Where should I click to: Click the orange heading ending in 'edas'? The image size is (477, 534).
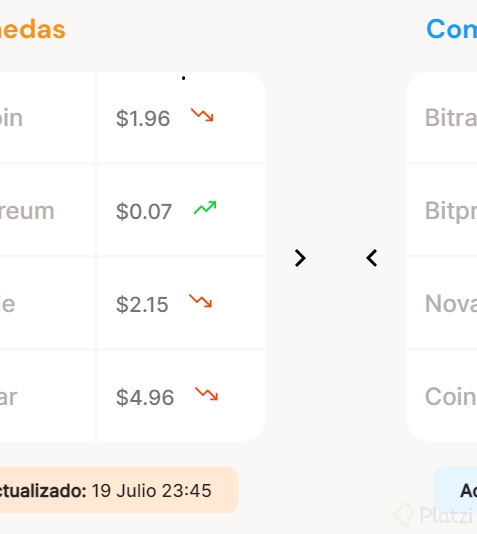[x=33, y=29]
